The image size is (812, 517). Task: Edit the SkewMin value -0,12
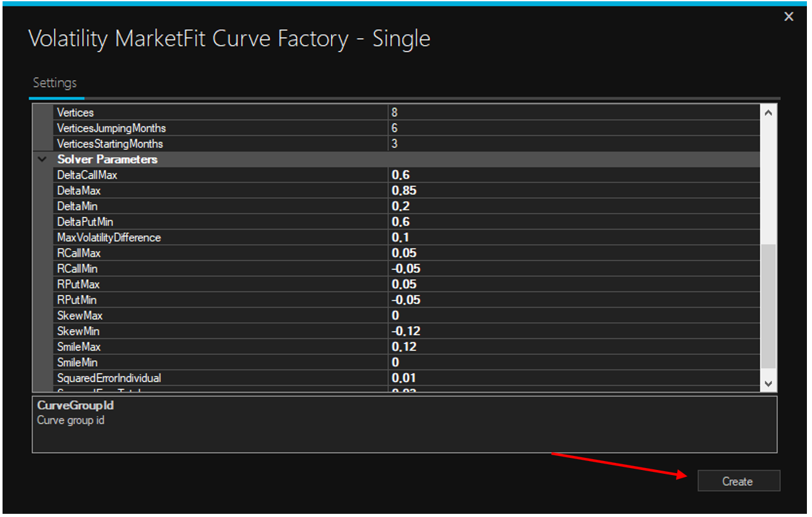tap(572, 331)
